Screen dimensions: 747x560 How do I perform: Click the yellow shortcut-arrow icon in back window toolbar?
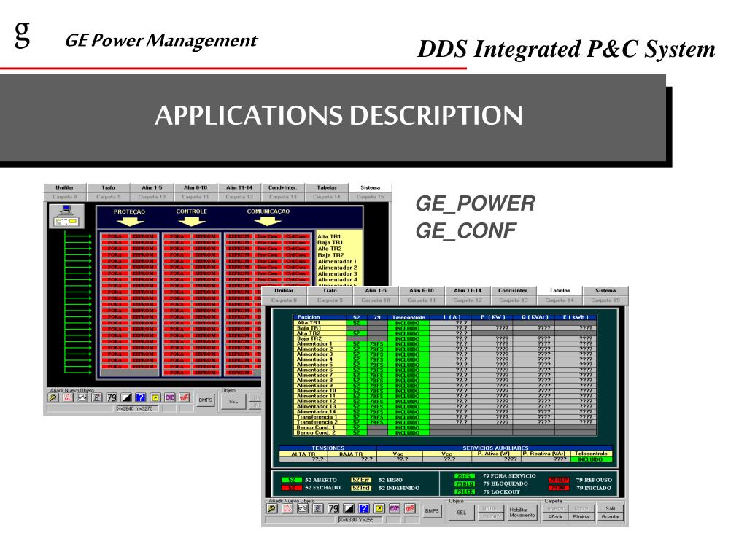pos(155,397)
